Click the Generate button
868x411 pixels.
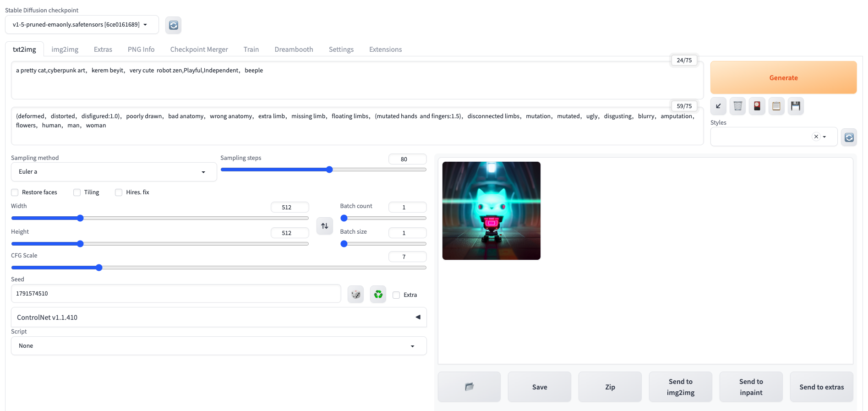783,77
